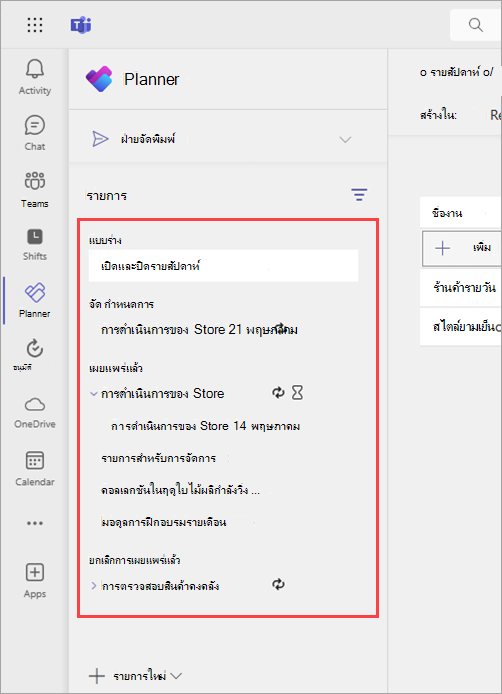502x694 pixels.
Task: Open Calendar in the sidebar
Action: click(x=35, y=468)
